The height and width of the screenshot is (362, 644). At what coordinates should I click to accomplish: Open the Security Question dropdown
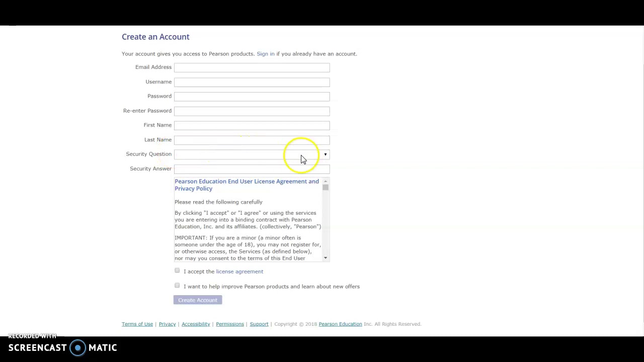[x=252, y=154]
